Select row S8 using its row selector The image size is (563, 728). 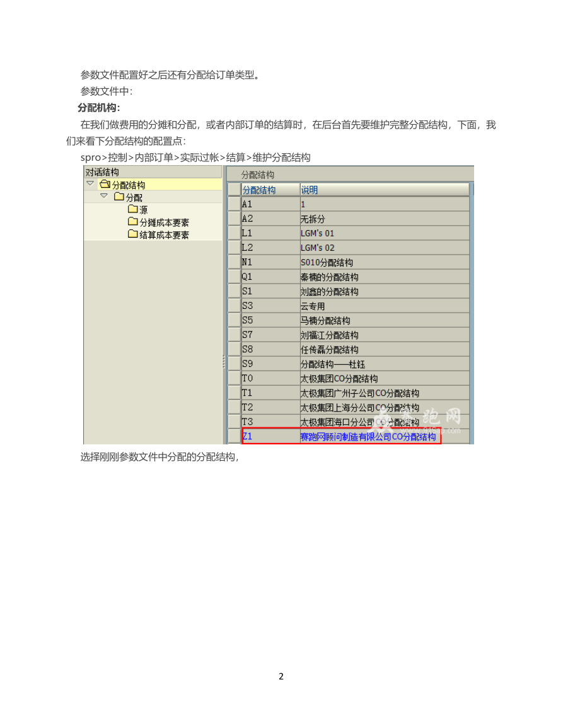pyautogui.click(x=234, y=349)
